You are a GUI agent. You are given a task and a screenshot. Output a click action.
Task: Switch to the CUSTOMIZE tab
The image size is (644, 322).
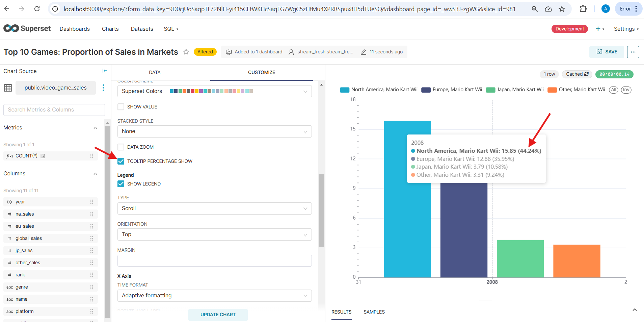click(x=262, y=72)
